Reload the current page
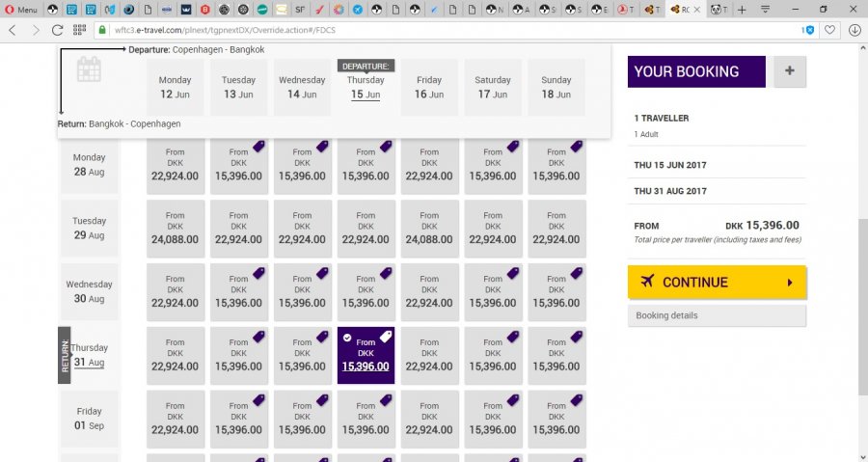The width and height of the screenshot is (868, 462). (57, 31)
